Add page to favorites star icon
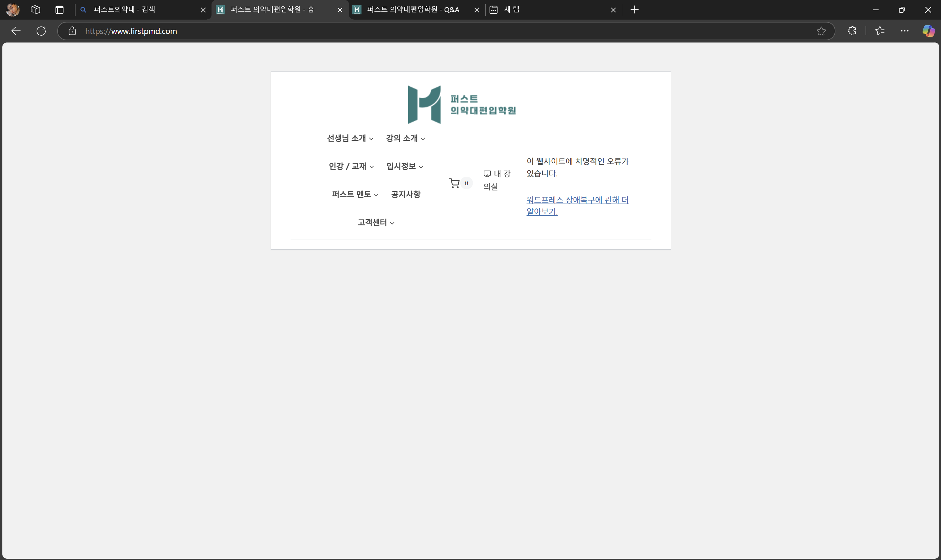 pyautogui.click(x=821, y=31)
